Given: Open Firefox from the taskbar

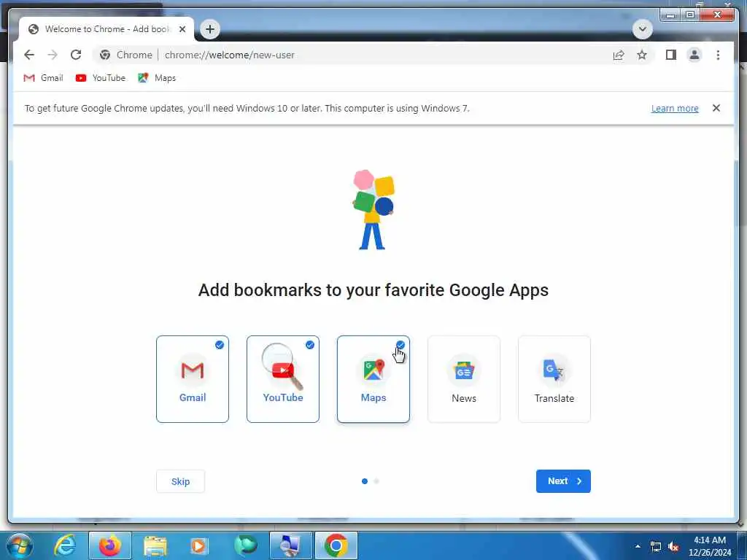Looking at the screenshot, I should click(109, 545).
